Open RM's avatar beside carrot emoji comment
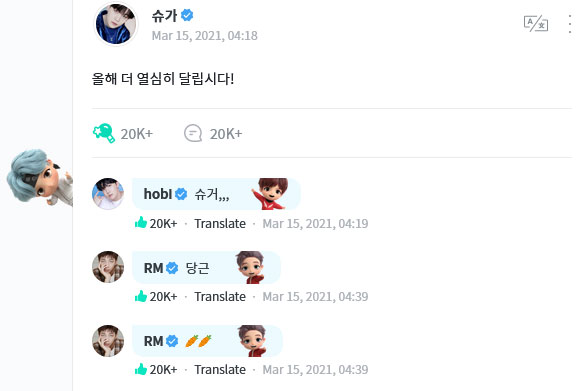 [108, 341]
